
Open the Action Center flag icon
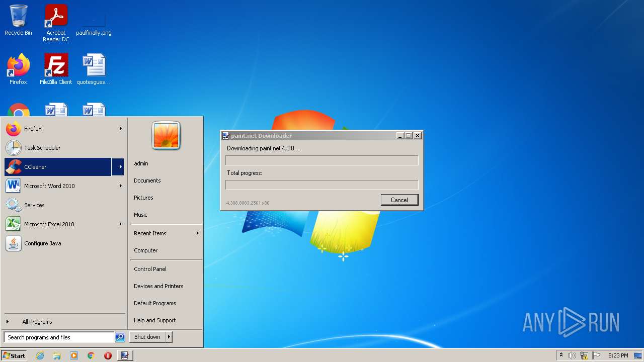click(x=596, y=355)
